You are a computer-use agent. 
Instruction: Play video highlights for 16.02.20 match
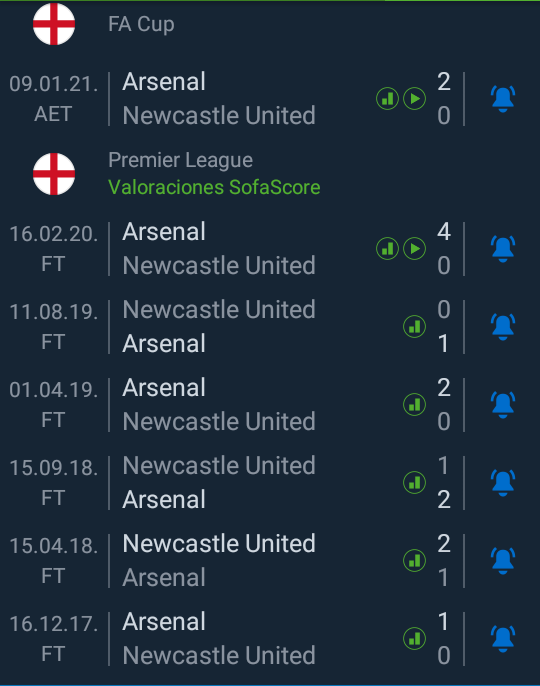coord(414,248)
